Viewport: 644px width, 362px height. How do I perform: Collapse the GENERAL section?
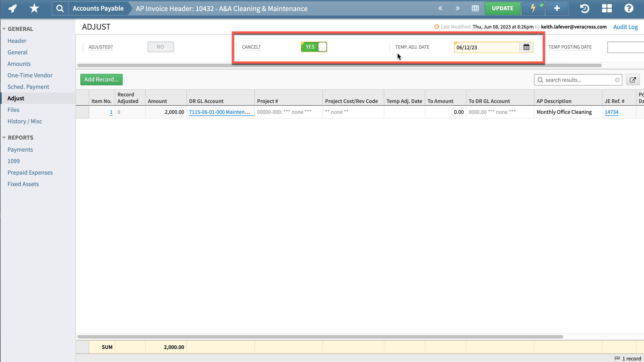pyautogui.click(x=4, y=29)
